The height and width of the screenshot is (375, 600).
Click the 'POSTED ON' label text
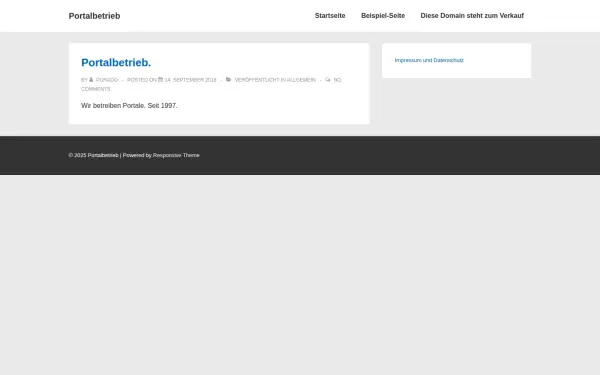tap(142, 80)
